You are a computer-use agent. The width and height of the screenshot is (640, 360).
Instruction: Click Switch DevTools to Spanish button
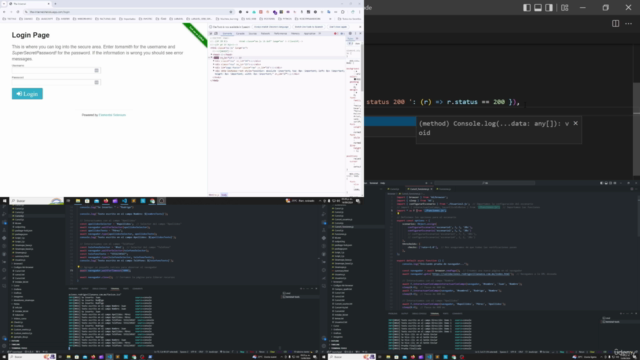[309, 27]
